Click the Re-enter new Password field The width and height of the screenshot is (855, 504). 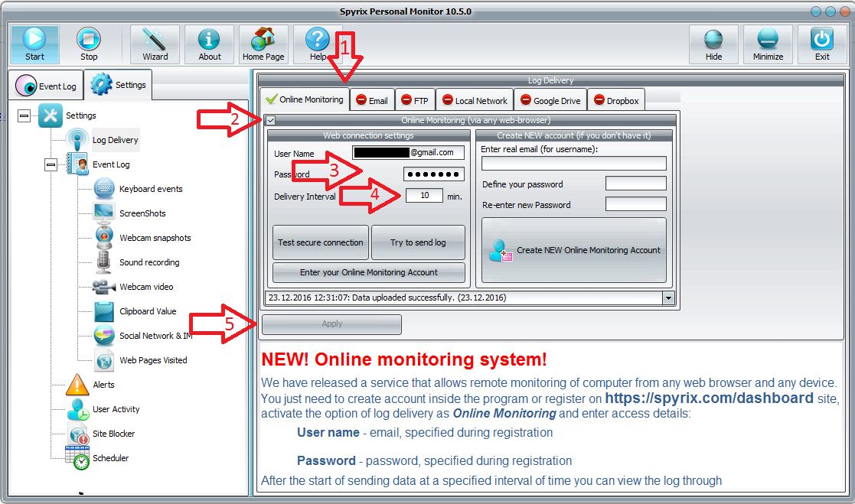636,204
